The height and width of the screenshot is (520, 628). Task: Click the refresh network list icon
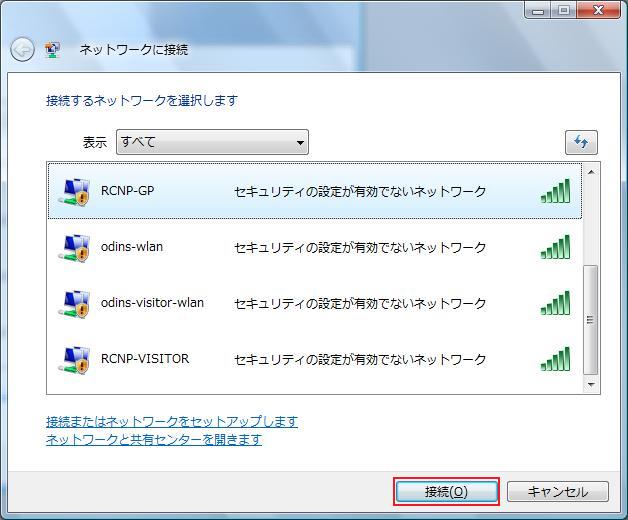click(581, 142)
